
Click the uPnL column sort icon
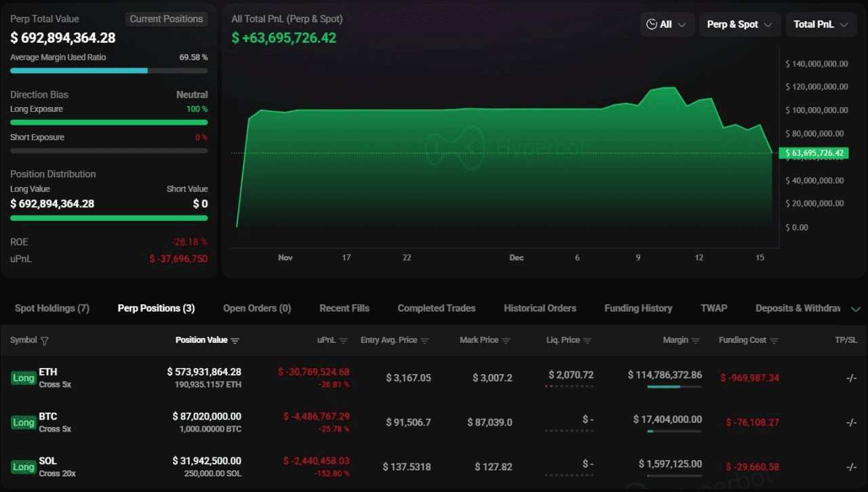click(x=343, y=341)
